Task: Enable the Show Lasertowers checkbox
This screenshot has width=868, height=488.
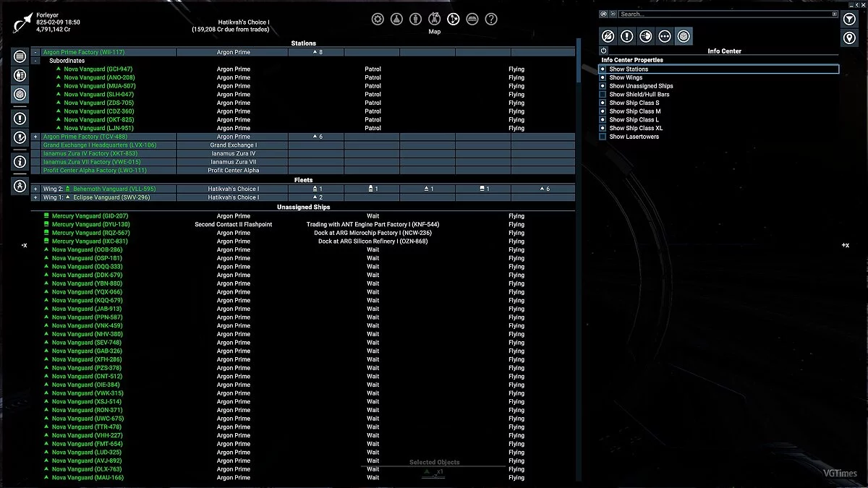Action: pyautogui.click(x=601, y=137)
